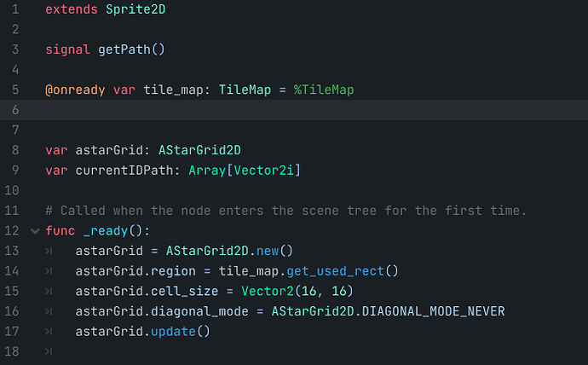Click line number 17 in the gutter

tap(13, 331)
